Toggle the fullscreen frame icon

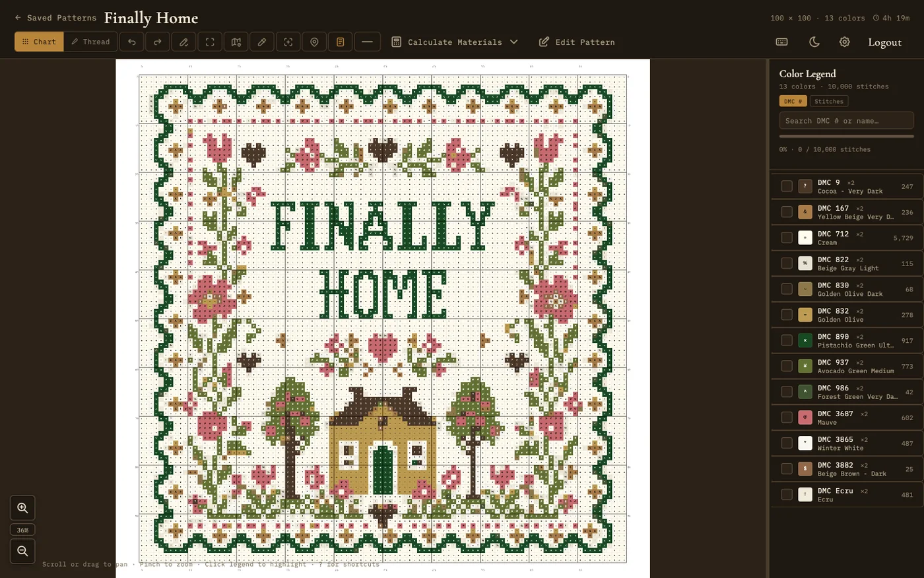pyautogui.click(x=210, y=42)
